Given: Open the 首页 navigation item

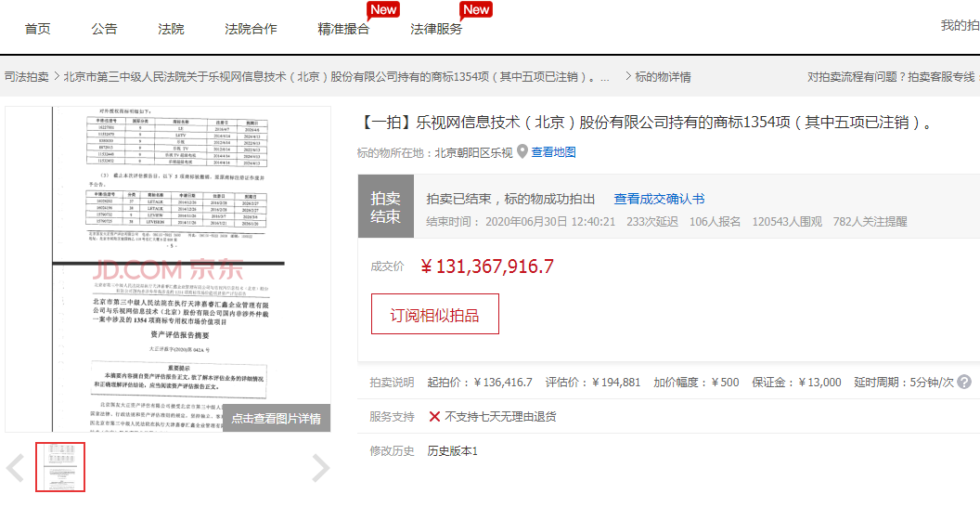Looking at the screenshot, I should coord(37,28).
